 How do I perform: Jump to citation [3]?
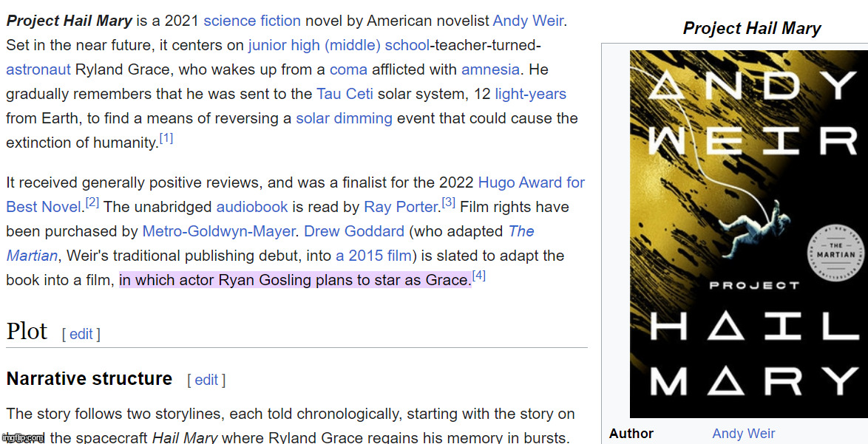pos(448,203)
